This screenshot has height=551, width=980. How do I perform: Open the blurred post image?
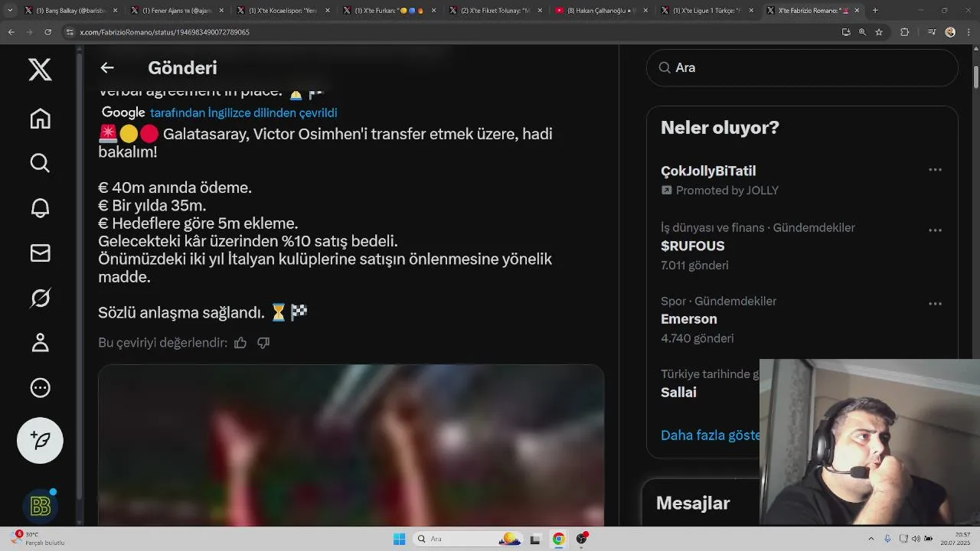[x=351, y=445]
